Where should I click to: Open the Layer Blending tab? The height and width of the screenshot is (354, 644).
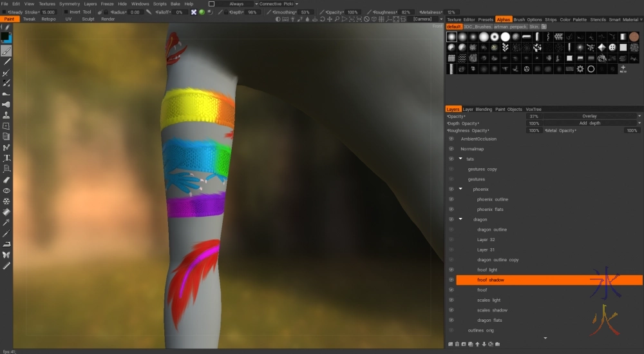point(477,109)
